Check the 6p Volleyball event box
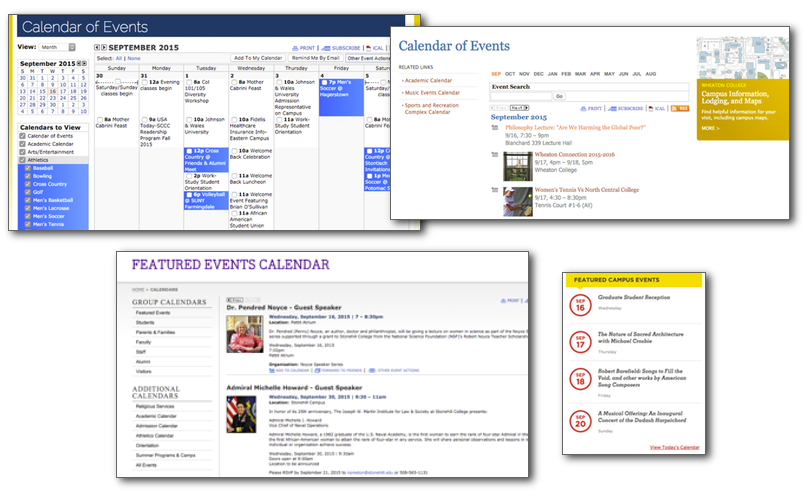Viewport: 809px width, 497px height. tap(189, 195)
